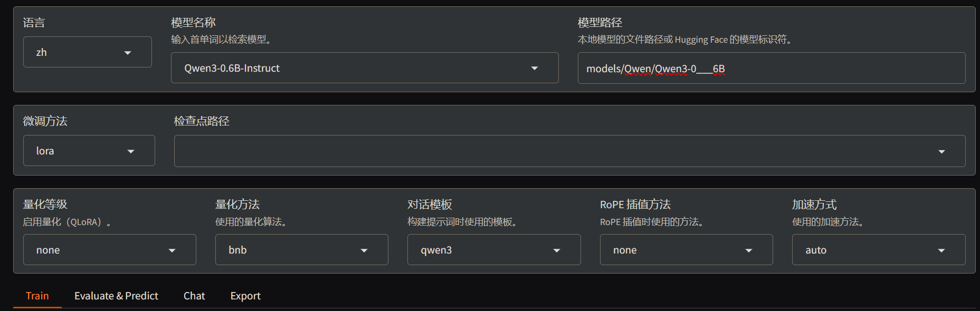Open the 语言 language dropdown arrow
This screenshot has height=311, width=980.
coord(128,53)
